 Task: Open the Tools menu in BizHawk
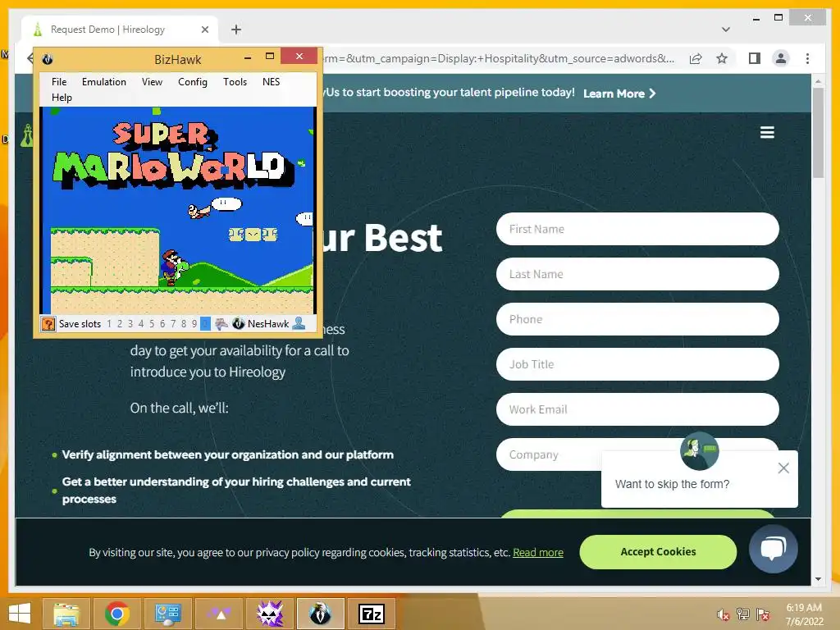[235, 82]
